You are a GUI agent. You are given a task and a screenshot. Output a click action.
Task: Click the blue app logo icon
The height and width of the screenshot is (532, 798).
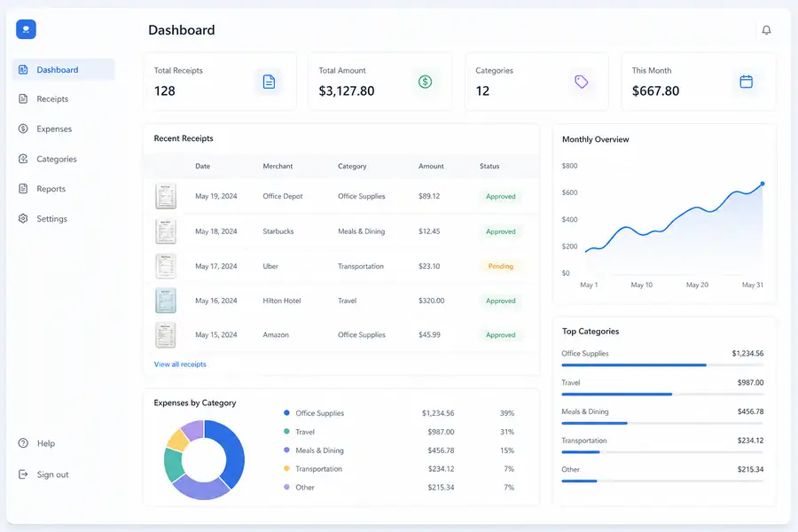click(x=26, y=29)
